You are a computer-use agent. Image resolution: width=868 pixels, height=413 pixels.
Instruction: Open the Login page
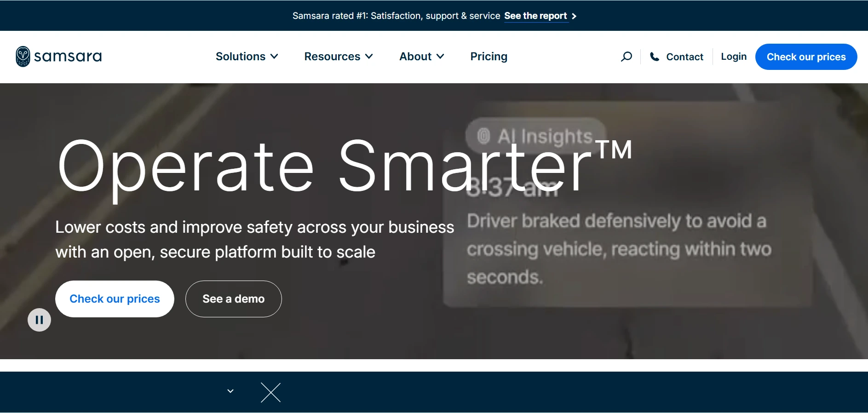[x=734, y=57]
